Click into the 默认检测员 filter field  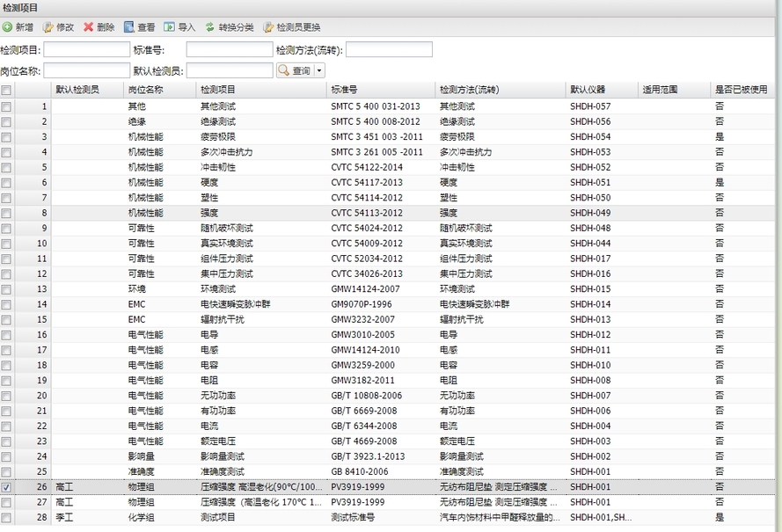pos(229,70)
